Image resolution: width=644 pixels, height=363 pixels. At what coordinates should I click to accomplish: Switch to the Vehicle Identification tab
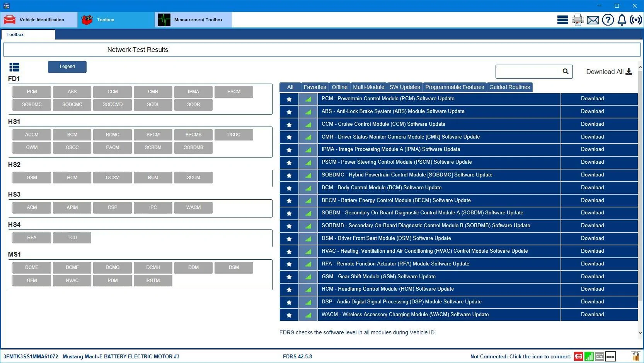tap(39, 20)
